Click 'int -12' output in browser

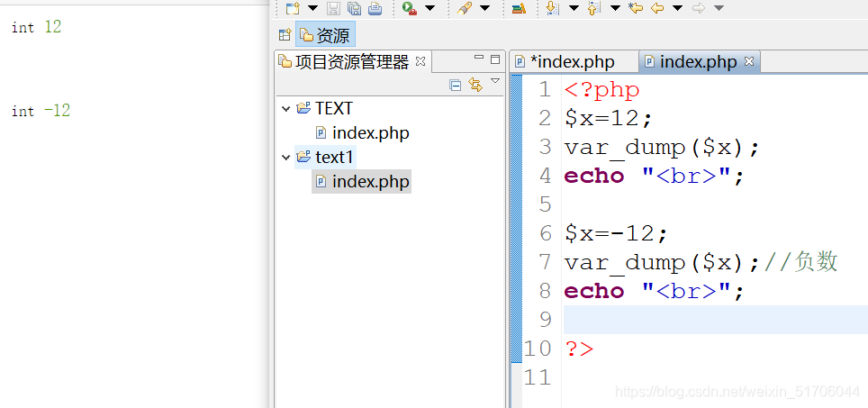(41, 111)
